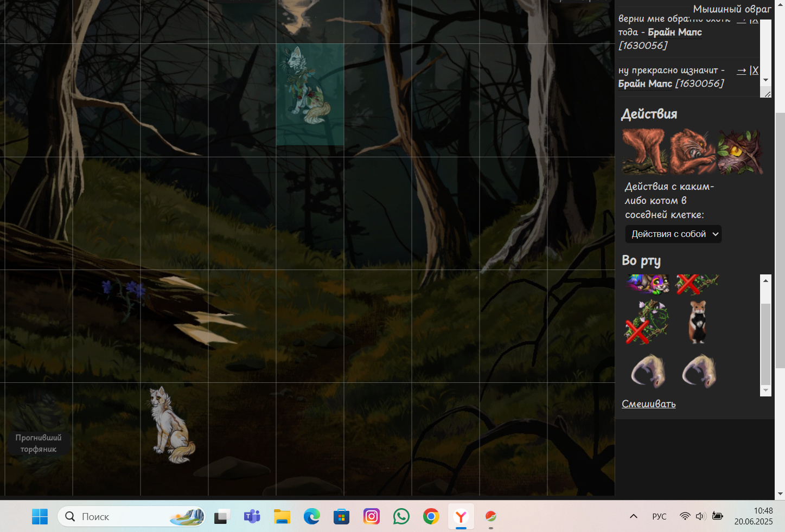Open battery status in tray

[717, 516]
